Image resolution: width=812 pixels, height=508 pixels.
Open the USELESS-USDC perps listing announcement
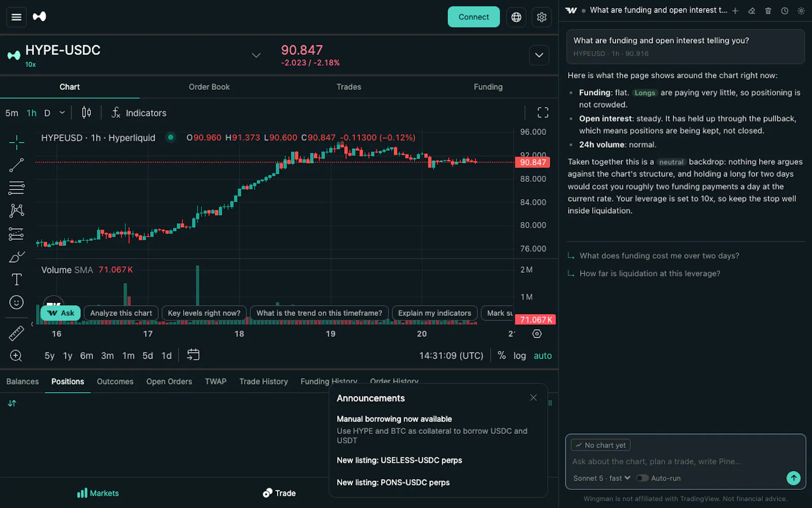tap(399, 460)
